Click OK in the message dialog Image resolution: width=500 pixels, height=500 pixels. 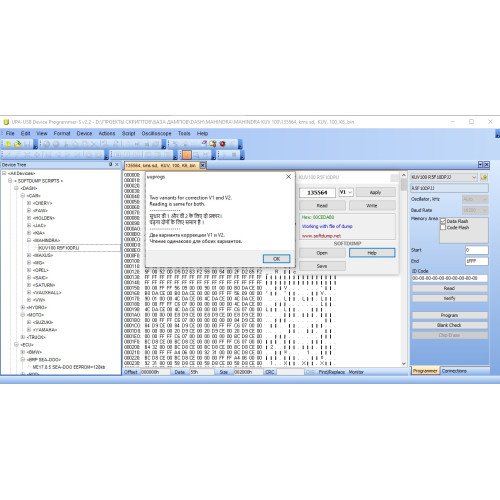[276, 259]
